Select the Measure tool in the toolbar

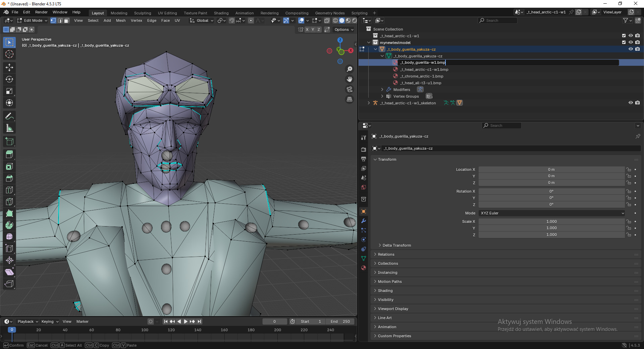coord(9,128)
